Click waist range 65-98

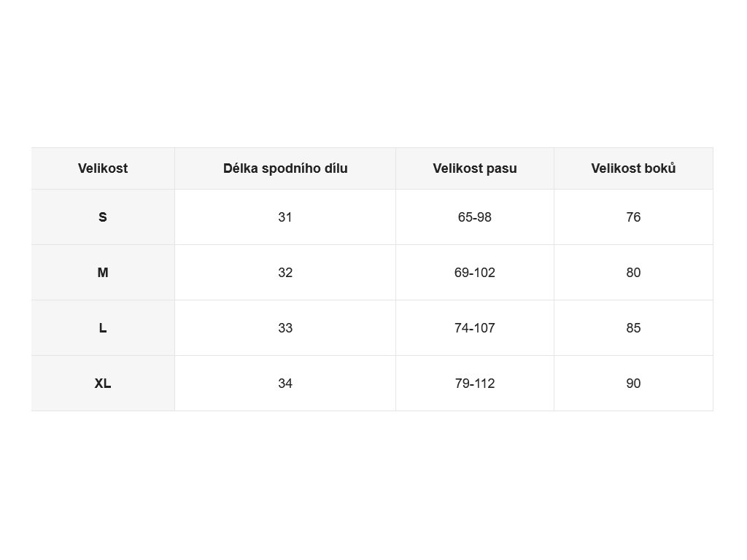point(475,217)
